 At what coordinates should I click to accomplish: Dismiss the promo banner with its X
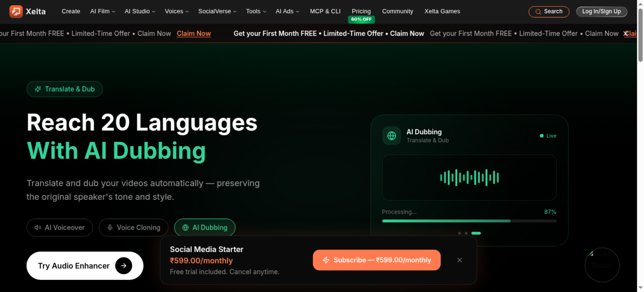click(x=626, y=33)
